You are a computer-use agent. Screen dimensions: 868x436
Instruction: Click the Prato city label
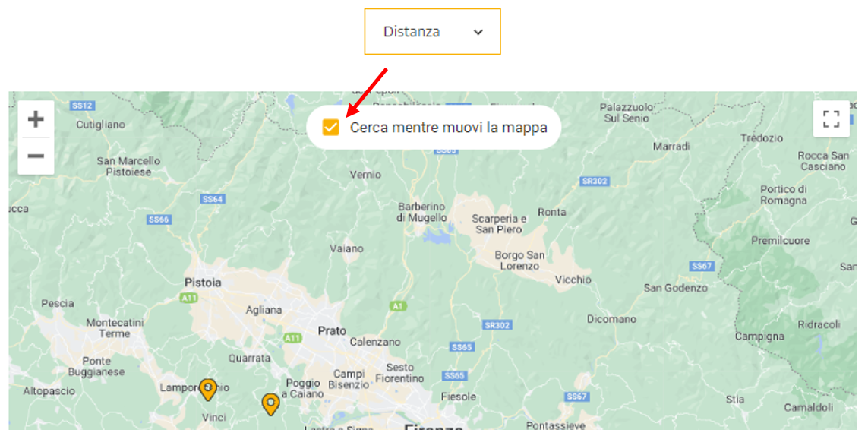tap(332, 330)
